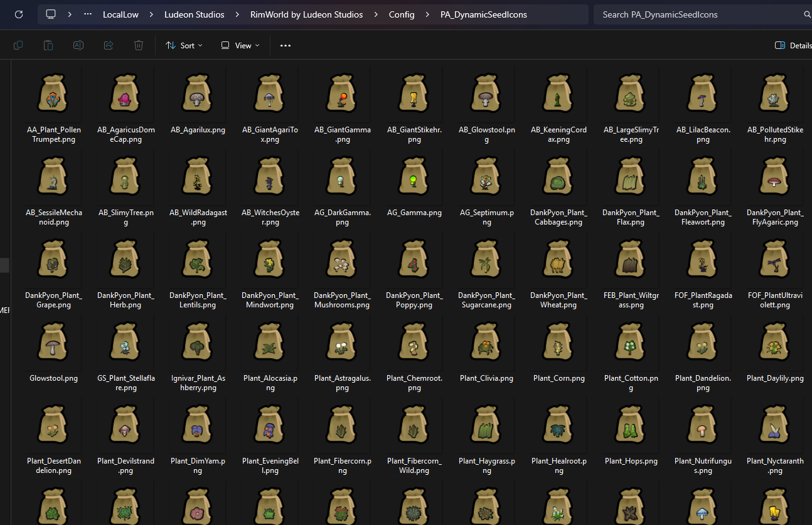This screenshot has width=812, height=525.
Task: Click the Plant_Haygrass.png file name
Action: point(486,465)
